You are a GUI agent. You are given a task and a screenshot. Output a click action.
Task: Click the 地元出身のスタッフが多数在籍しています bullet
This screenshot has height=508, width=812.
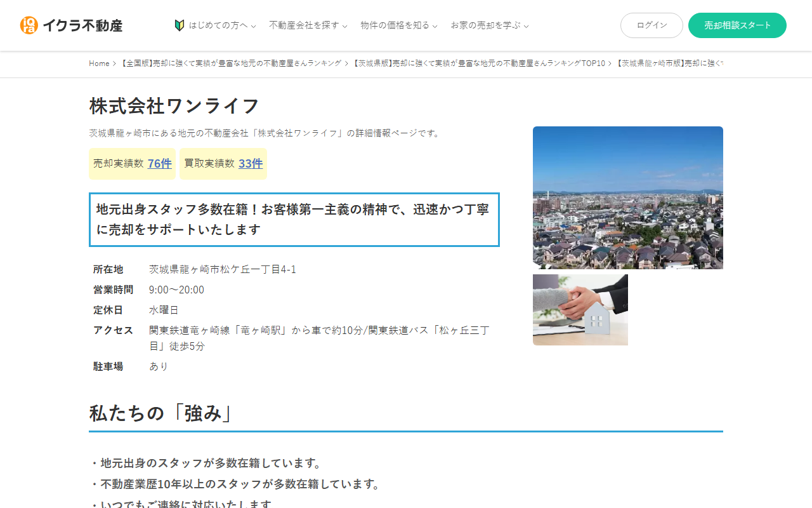pyautogui.click(x=207, y=464)
